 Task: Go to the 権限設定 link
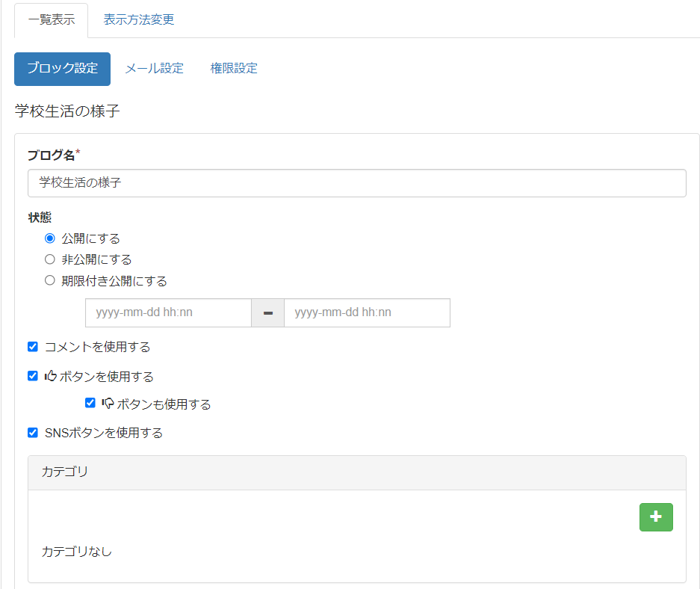pos(234,69)
